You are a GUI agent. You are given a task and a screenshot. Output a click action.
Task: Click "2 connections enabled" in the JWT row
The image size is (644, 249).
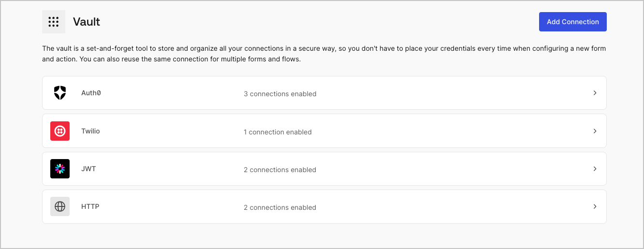click(x=280, y=170)
